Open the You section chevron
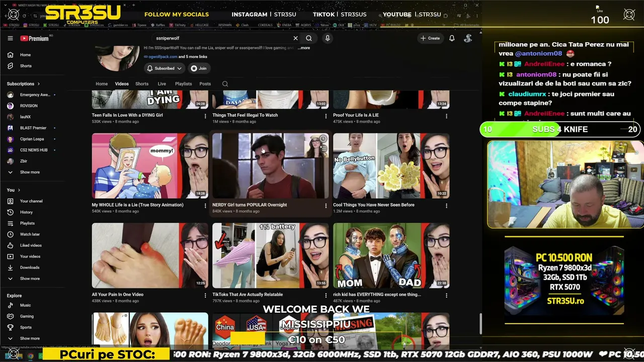This screenshot has width=644, height=362. (x=19, y=190)
